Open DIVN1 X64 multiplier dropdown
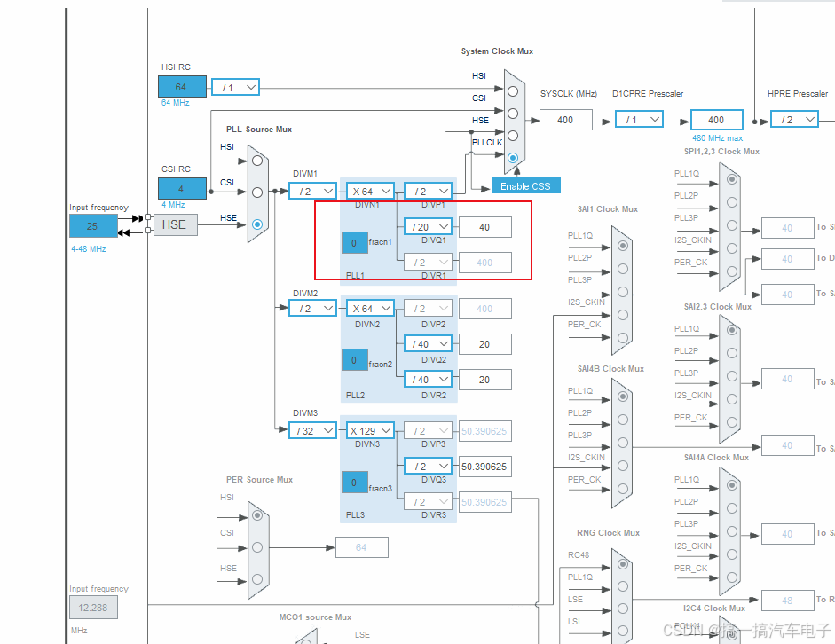The width and height of the screenshot is (835, 644). (x=370, y=191)
